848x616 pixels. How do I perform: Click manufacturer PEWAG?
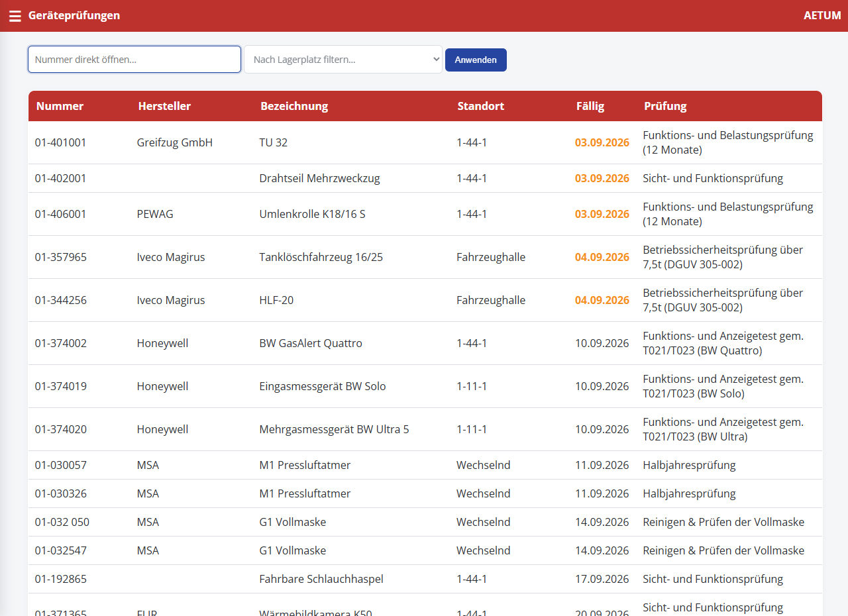click(x=155, y=214)
